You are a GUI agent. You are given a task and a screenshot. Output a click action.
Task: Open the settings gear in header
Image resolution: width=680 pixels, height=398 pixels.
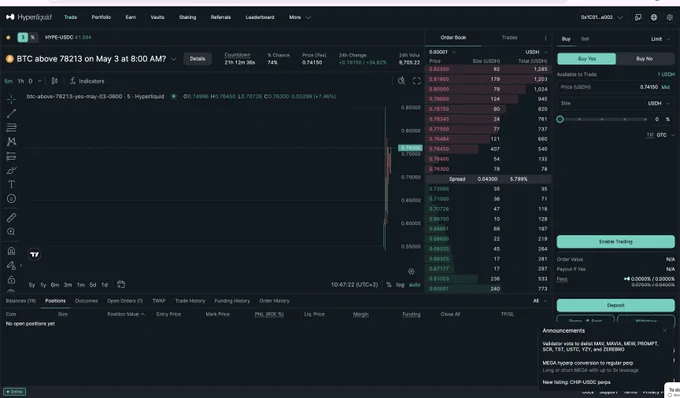[670, 17]
